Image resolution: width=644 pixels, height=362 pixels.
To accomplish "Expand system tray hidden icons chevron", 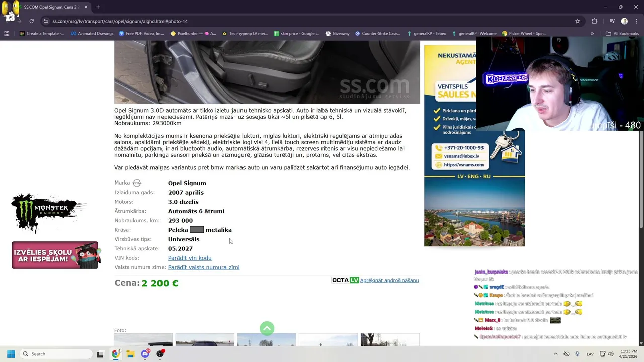I will click(555, 354).
